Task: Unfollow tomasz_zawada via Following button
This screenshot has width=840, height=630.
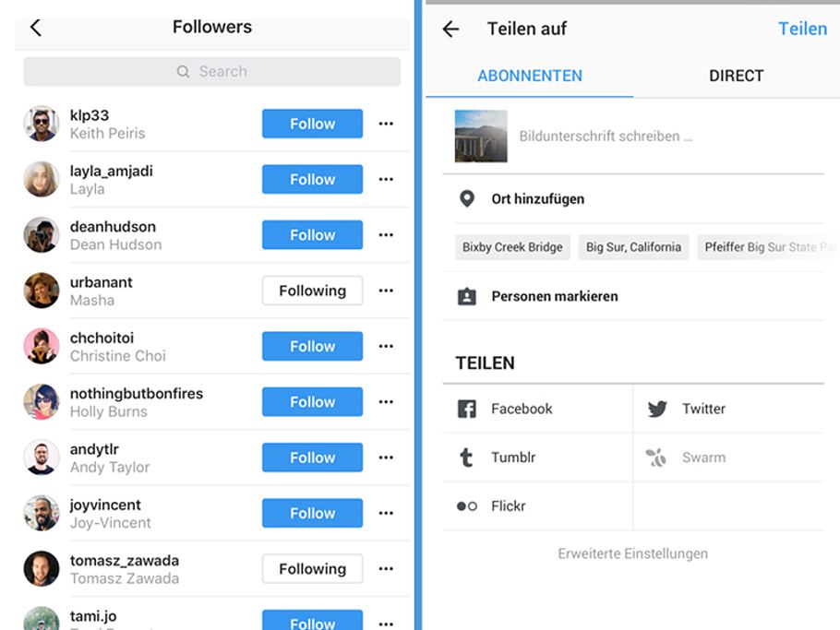Action: point(312,569)
